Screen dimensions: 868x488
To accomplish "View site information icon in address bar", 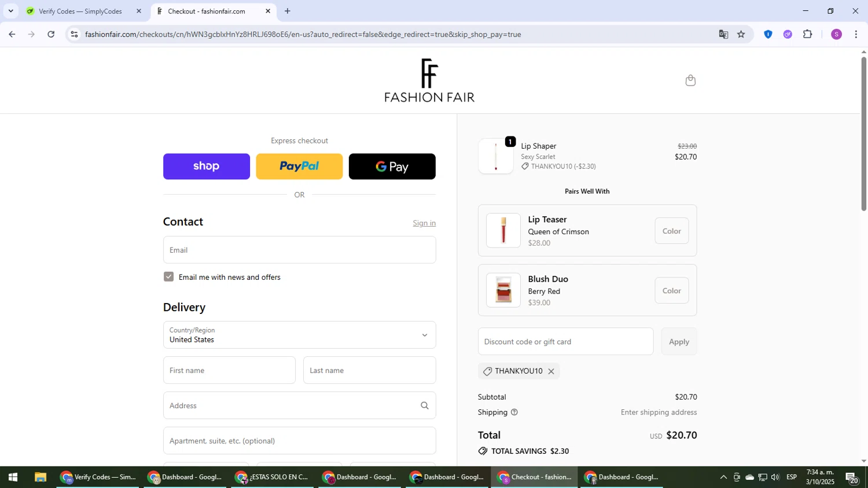I will point(73,34).
